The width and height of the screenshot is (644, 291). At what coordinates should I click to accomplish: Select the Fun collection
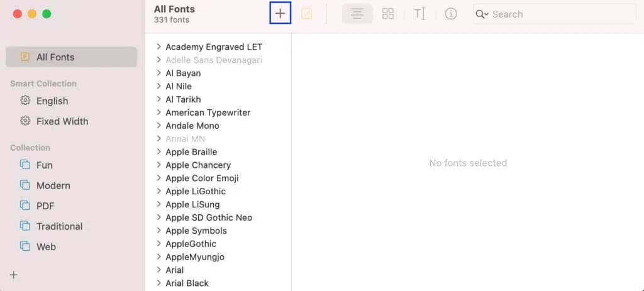(45, 165)
